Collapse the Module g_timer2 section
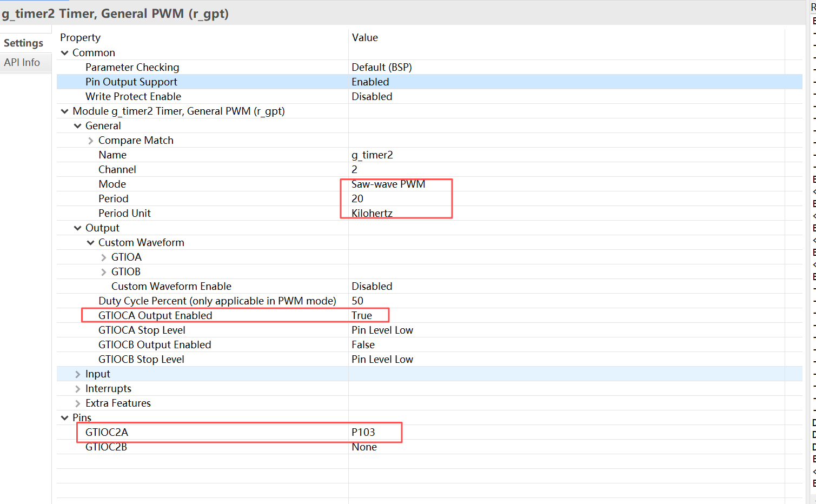Viewport: 816px width, 504px height. (x=65, y=111)
